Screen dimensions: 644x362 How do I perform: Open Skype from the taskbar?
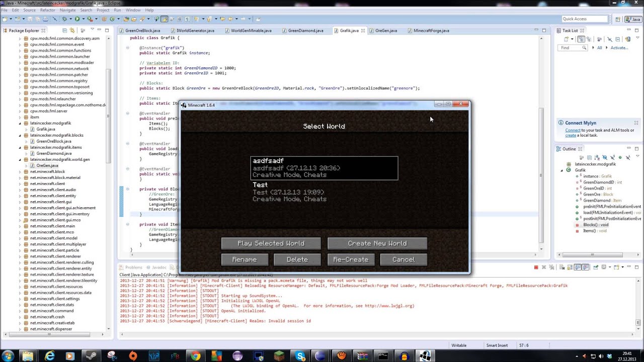(300, 356)
